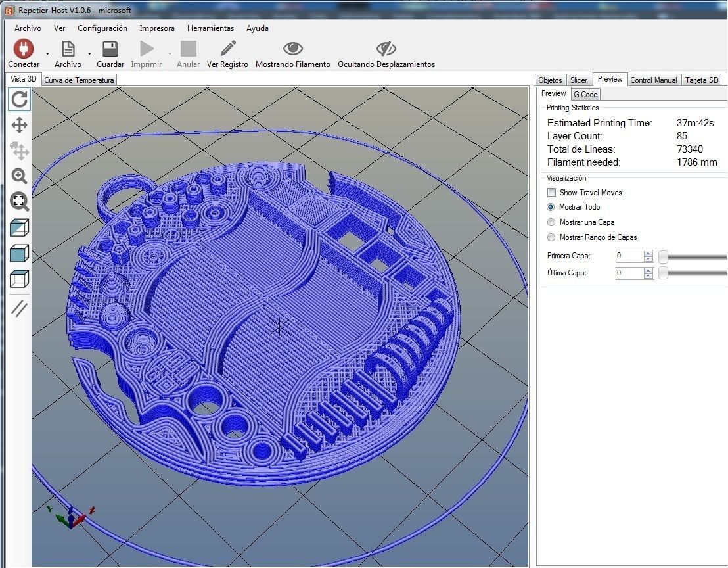This screenshot has width=728, height=568.
Task: Expand the Imprimir dropdown arrow
Action: coord(170,53)
